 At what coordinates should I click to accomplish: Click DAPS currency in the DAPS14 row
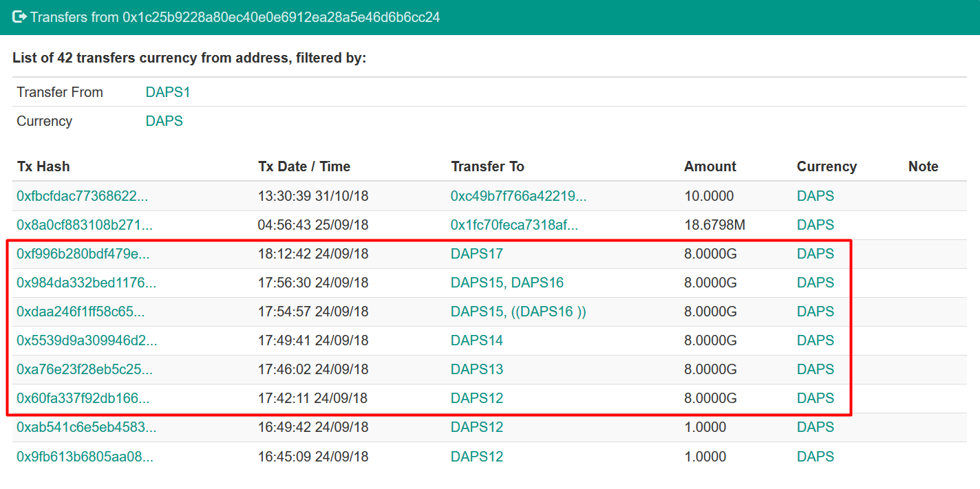click(x=816, y=340)
